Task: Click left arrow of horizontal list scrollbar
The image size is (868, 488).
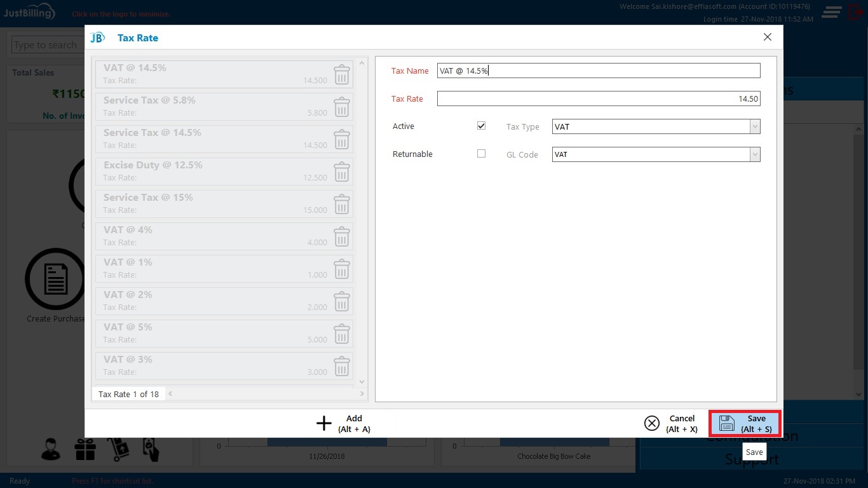Action: pyautogui.click(x=170, y=394)
